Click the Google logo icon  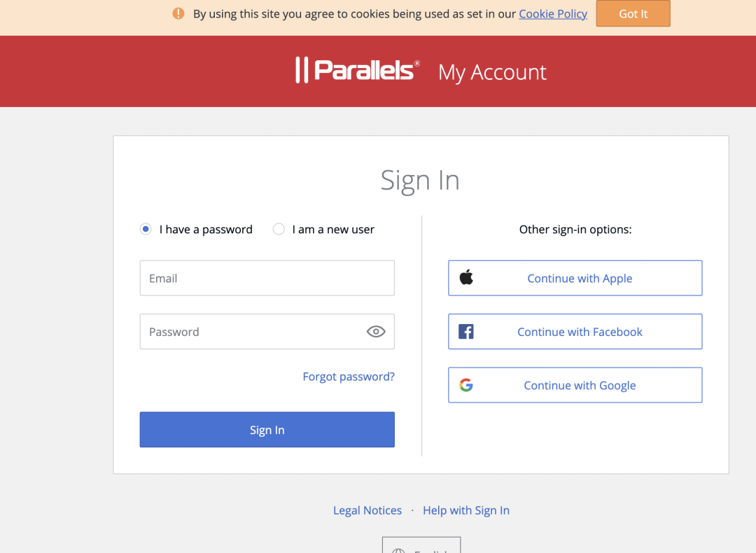point(466,385)
